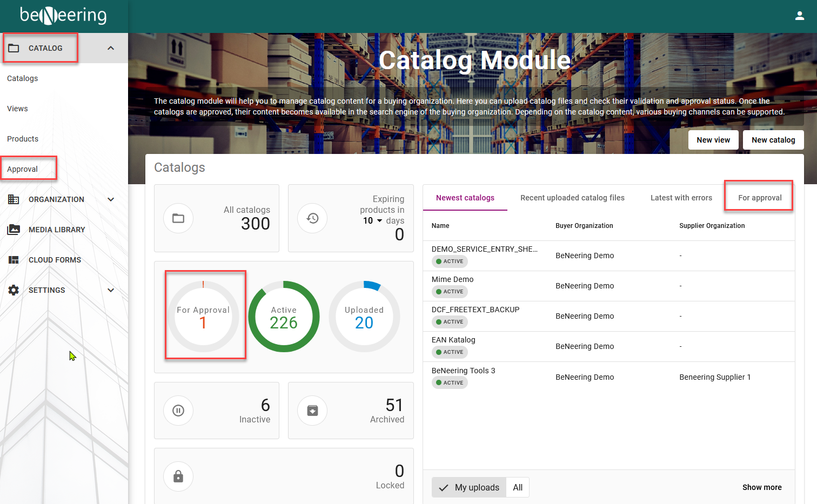Click the Media Library image icon
This screenshot has width=817, height=504.
tap(14, 230)
